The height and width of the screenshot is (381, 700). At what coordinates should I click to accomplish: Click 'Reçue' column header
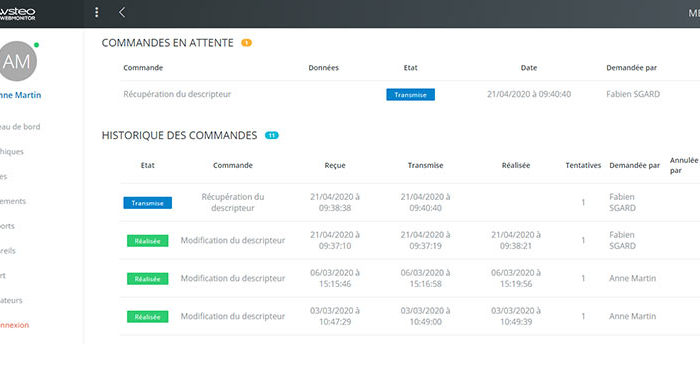tap(335, 165)
